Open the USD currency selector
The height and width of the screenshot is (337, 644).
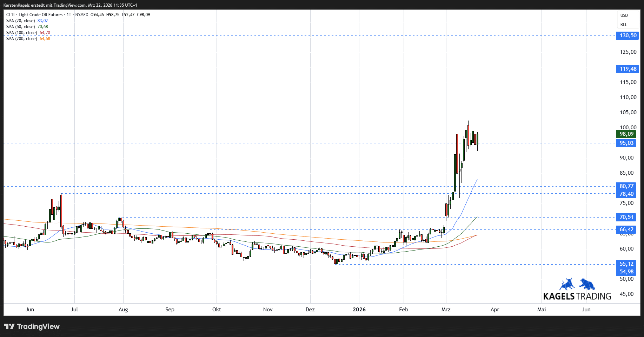pyautogui.click(x=624, y=15)
